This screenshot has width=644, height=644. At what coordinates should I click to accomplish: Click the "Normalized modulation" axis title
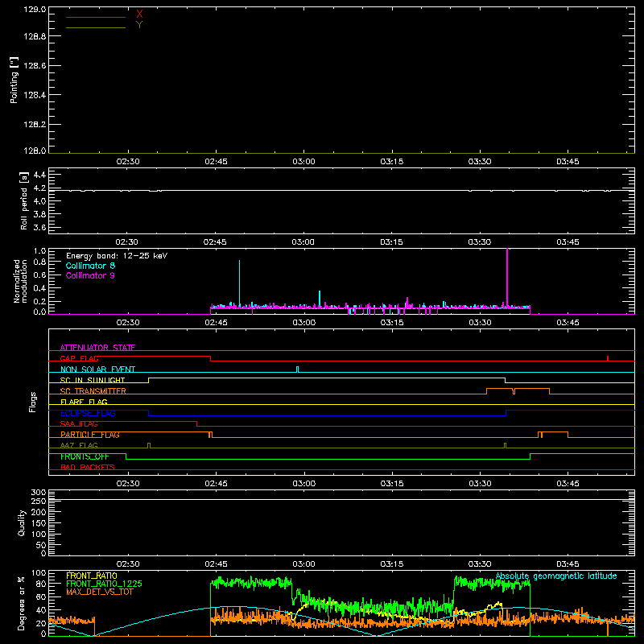(20, 281)
